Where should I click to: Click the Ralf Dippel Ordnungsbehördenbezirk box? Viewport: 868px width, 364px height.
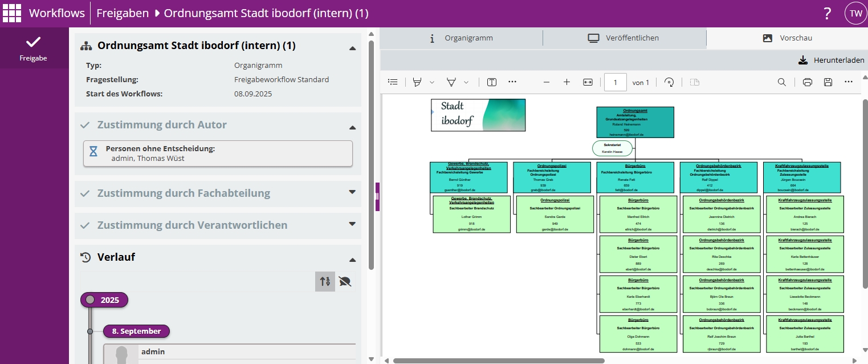[719, 177]
